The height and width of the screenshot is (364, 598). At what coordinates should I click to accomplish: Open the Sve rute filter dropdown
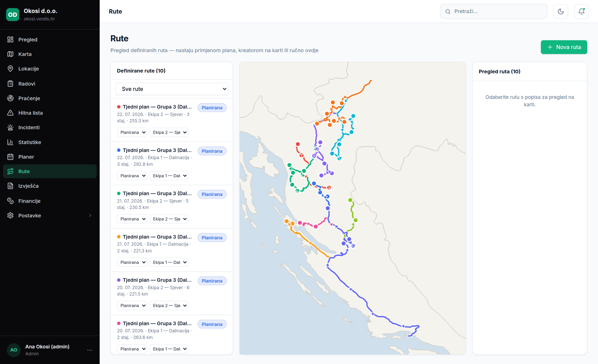click(172, 89)
